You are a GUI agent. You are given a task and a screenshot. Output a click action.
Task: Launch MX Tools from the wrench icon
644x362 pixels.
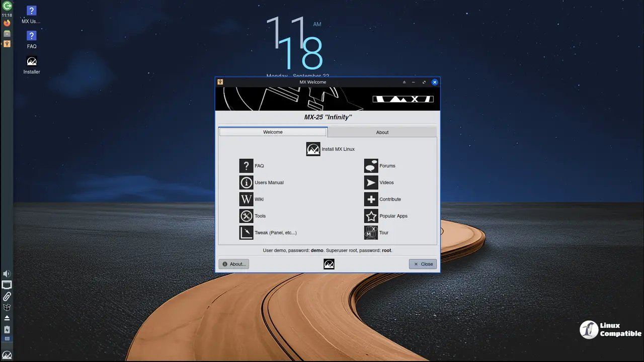point(246,216)
